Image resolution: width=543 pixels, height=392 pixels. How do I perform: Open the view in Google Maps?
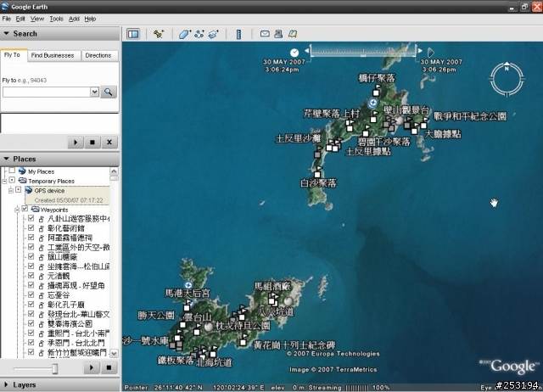[x=293, y=34]
